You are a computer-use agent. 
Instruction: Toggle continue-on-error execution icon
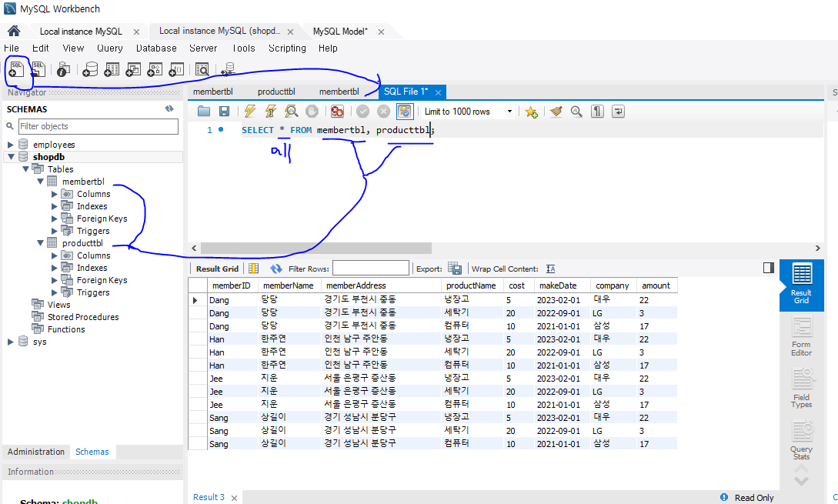click(x=337, y=111)
